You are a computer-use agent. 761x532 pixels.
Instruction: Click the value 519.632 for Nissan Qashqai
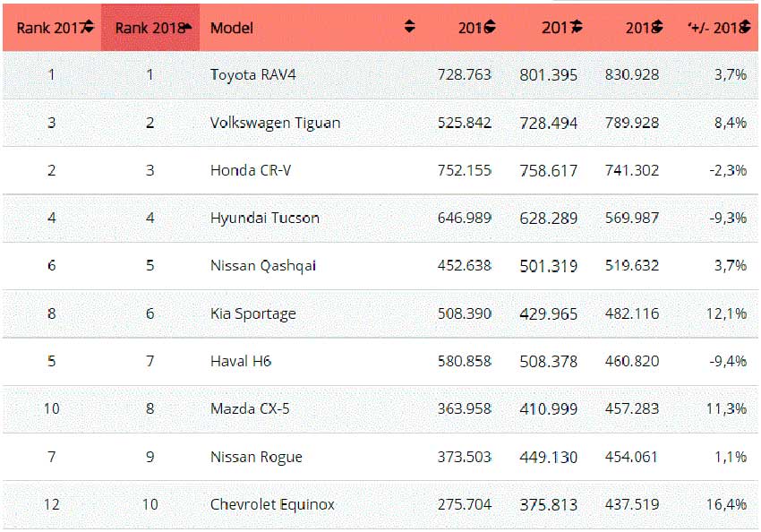632,265
